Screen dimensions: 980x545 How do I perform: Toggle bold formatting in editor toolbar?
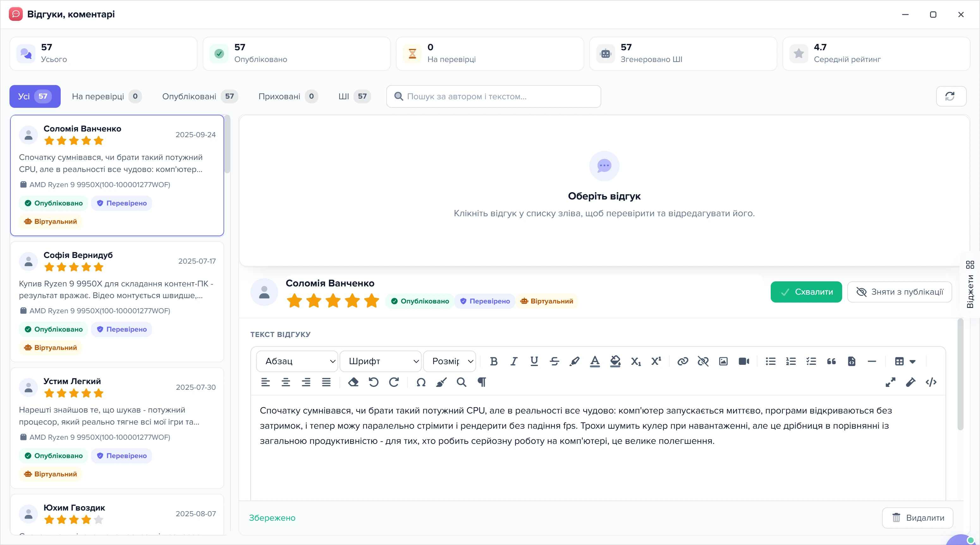[x=493, y=361]
